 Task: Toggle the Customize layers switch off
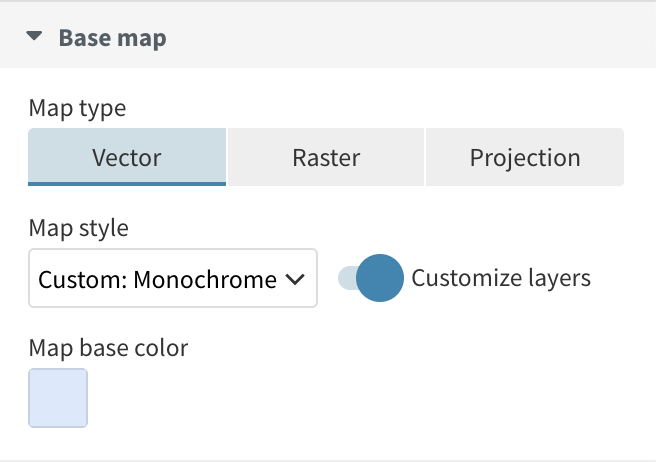371,278
